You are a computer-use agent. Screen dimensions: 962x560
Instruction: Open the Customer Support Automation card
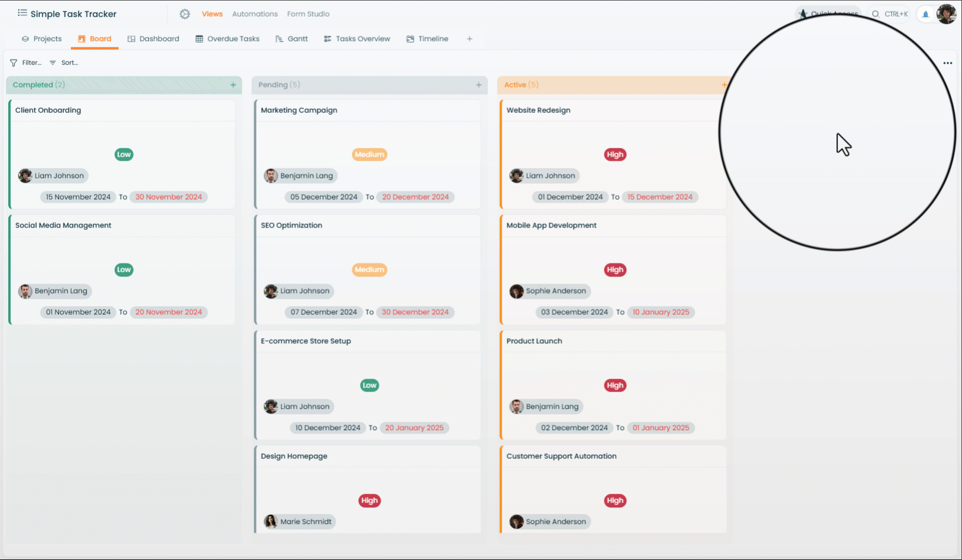coord(613,490)
